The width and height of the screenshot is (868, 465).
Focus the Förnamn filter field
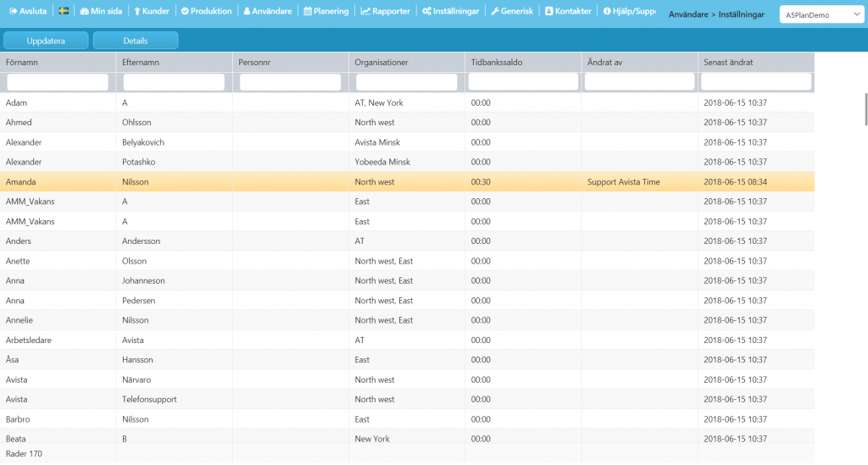pyautogui.click(x=58, y=82)
